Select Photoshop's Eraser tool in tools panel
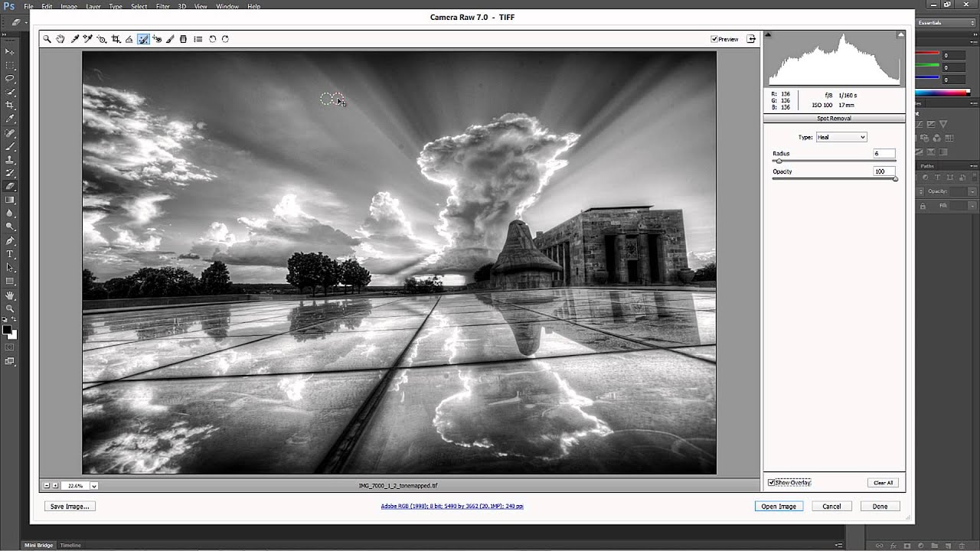The image size is (980, 551). (10, 186)
